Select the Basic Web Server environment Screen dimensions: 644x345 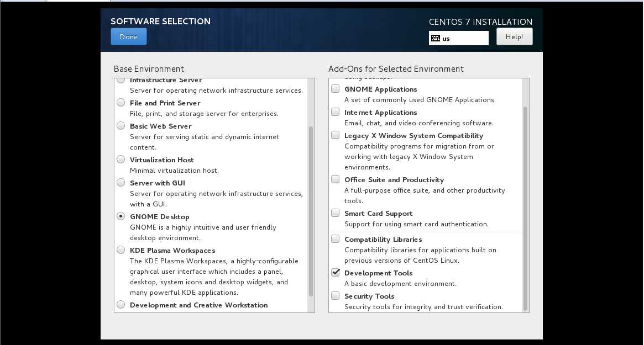coord(121,125)
